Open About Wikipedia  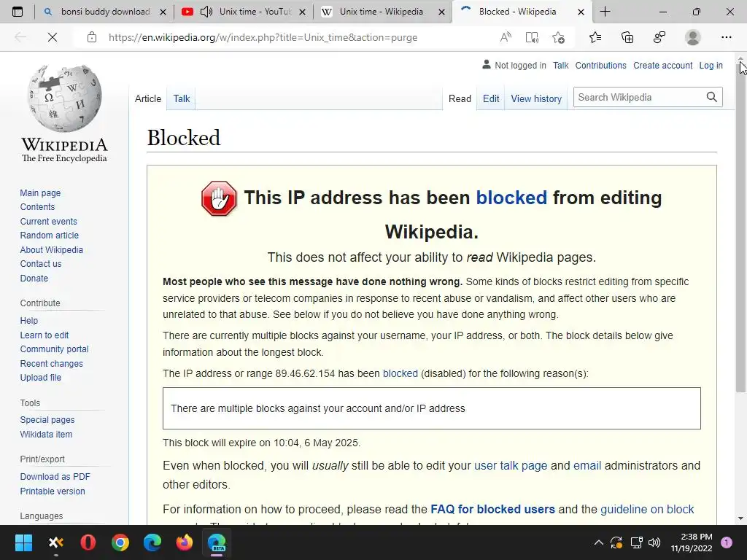click(52, 249)
